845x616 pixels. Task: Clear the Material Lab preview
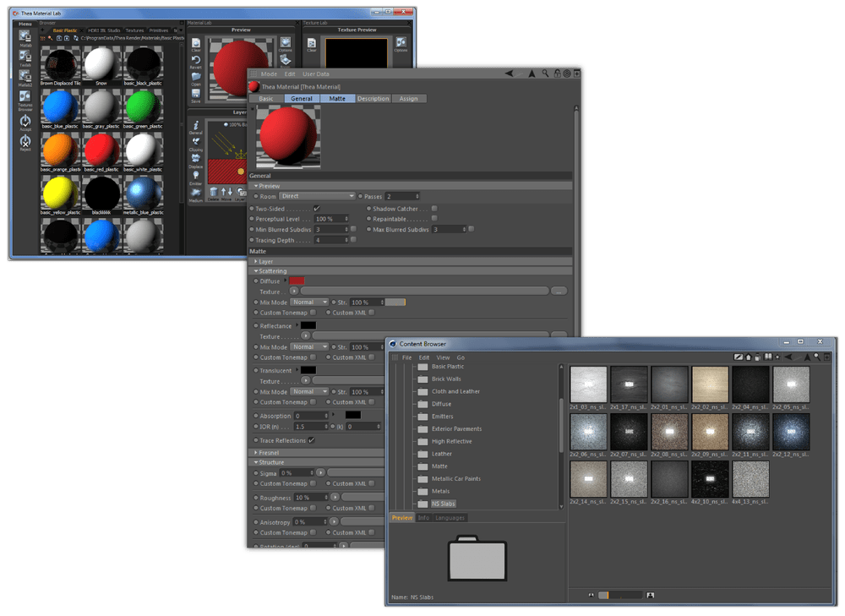tap(196, 43)
